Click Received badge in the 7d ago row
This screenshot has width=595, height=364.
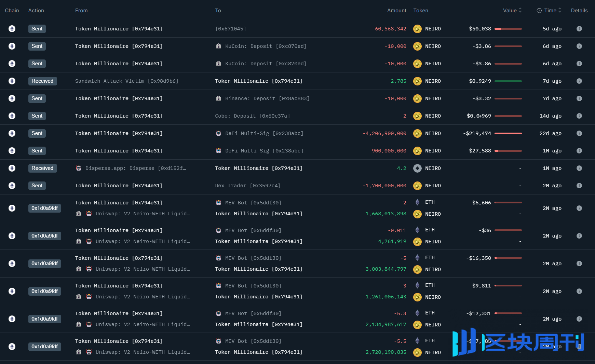pyautogui.click(x=42, y=81)
